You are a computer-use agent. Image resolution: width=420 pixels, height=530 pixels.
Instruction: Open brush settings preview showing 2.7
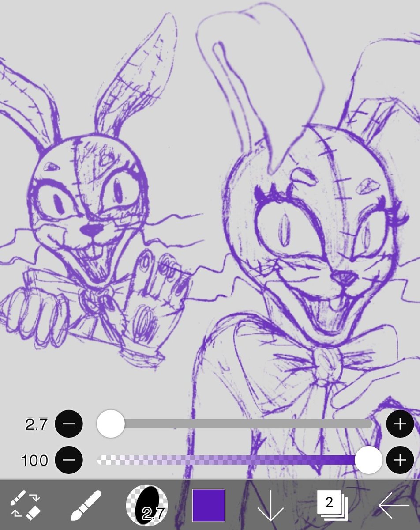[x=147, y=505]
